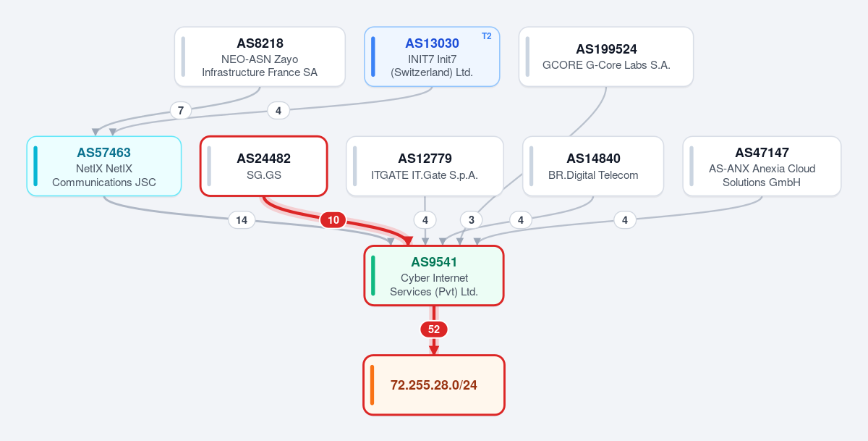Select the AS47147 Anexia Cloud node
Screen dimensions: 868x441
(x=762, y=166)
